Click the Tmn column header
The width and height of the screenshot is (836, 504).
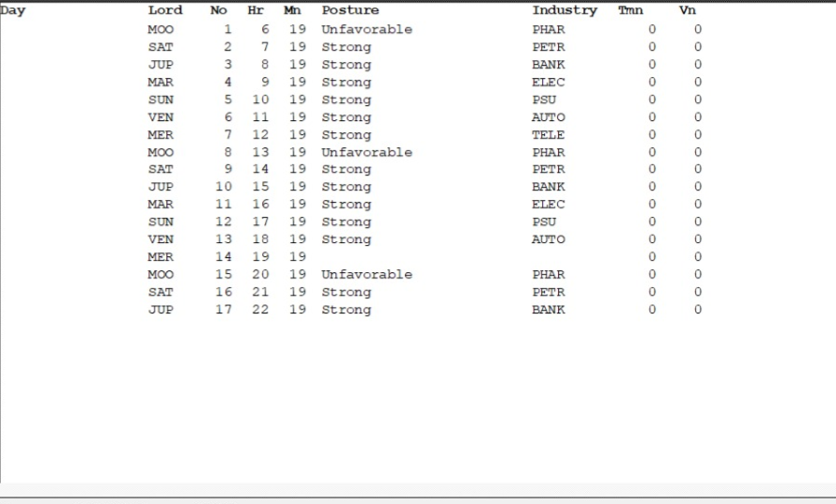pos(630,10)
